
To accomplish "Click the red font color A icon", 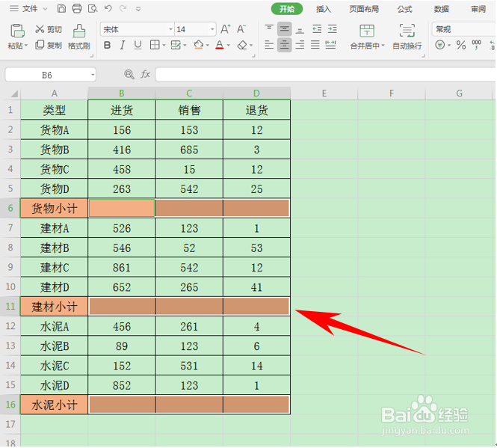I will tap(219, 45).
